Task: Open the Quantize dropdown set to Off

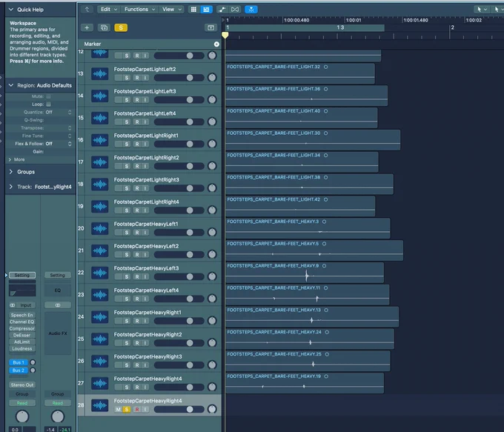Action: click(x=59, y=112)
